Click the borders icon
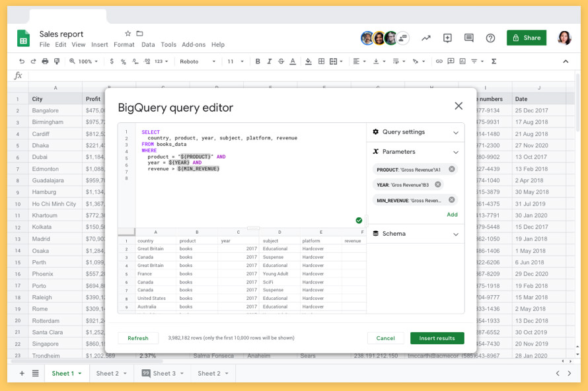 (x=321, y=61)
